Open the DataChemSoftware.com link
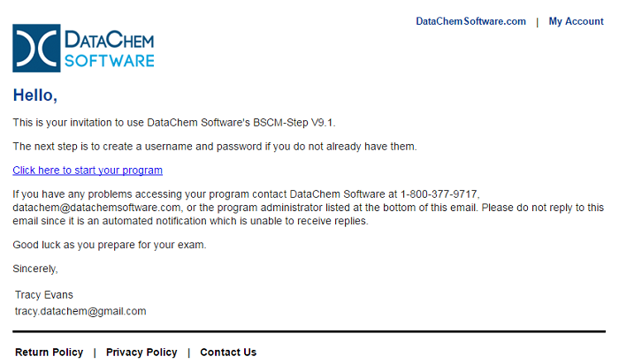 (x=470, y=21)
